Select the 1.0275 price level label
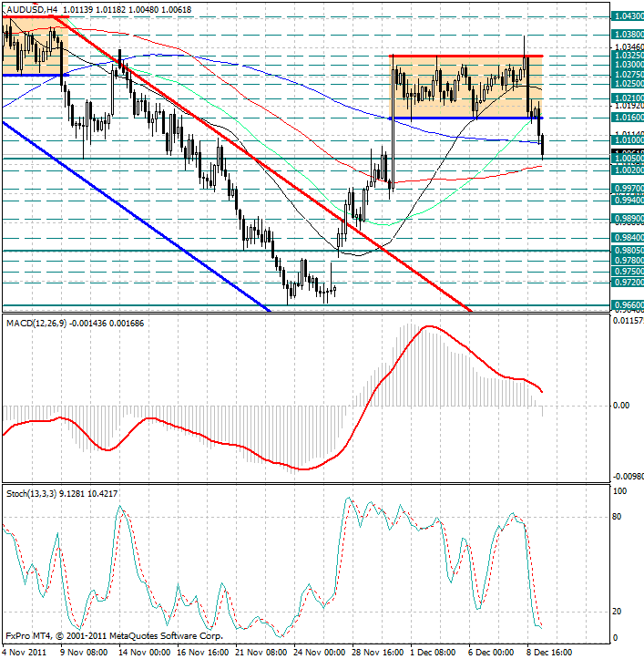This screenshot has width=644, height=659. [x=628, y=74]
